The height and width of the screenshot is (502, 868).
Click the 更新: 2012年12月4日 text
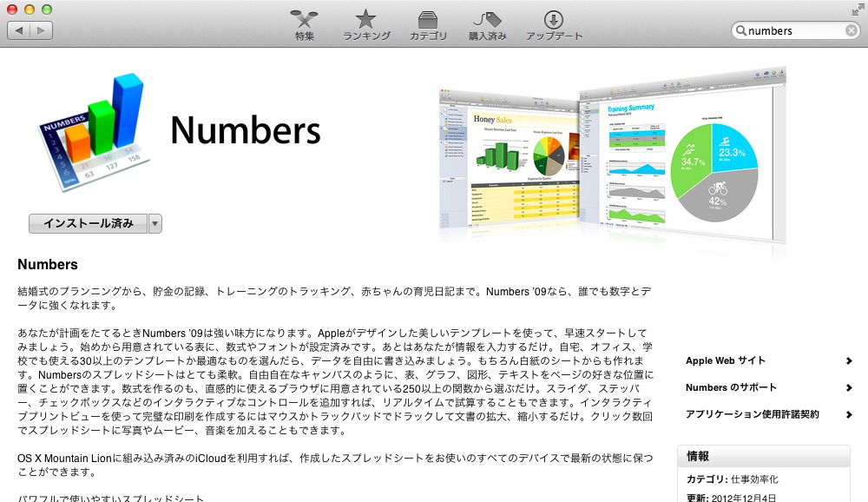click(731, 498)
